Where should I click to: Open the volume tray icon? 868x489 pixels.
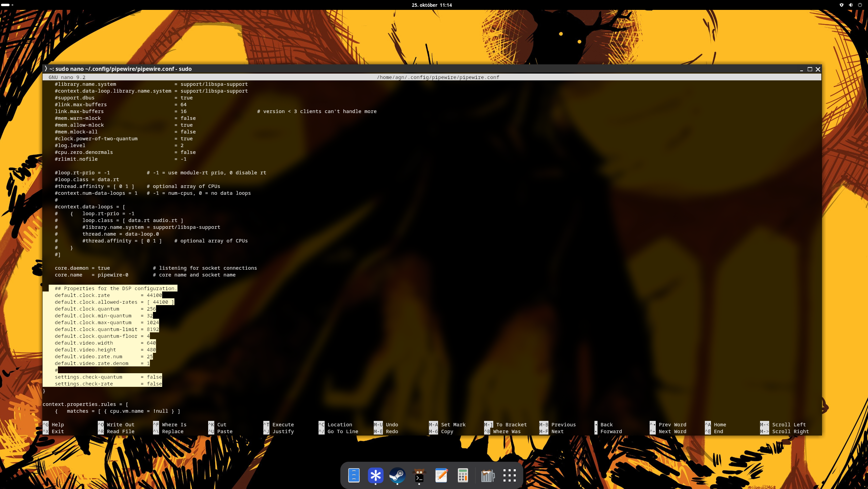click(x=851, y=5)
